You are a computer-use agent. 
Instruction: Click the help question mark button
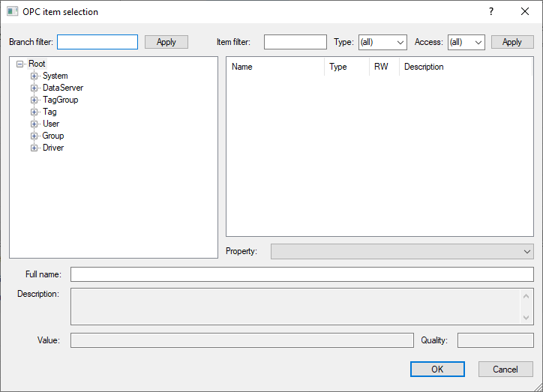(491, 12)
